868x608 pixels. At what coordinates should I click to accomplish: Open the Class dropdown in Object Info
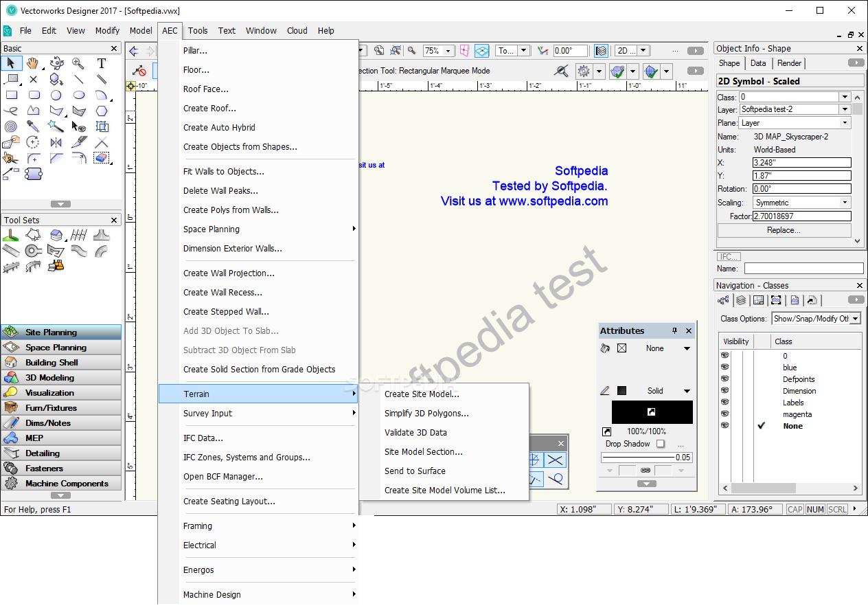[845, 97]
